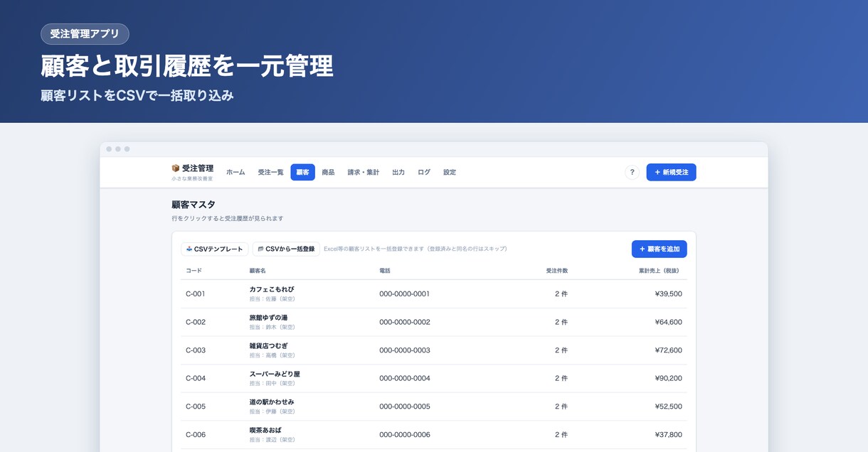Select customer 旅館ゆずの湯
Viewport: 868px width, 452px height.
[x=268, y=318]
